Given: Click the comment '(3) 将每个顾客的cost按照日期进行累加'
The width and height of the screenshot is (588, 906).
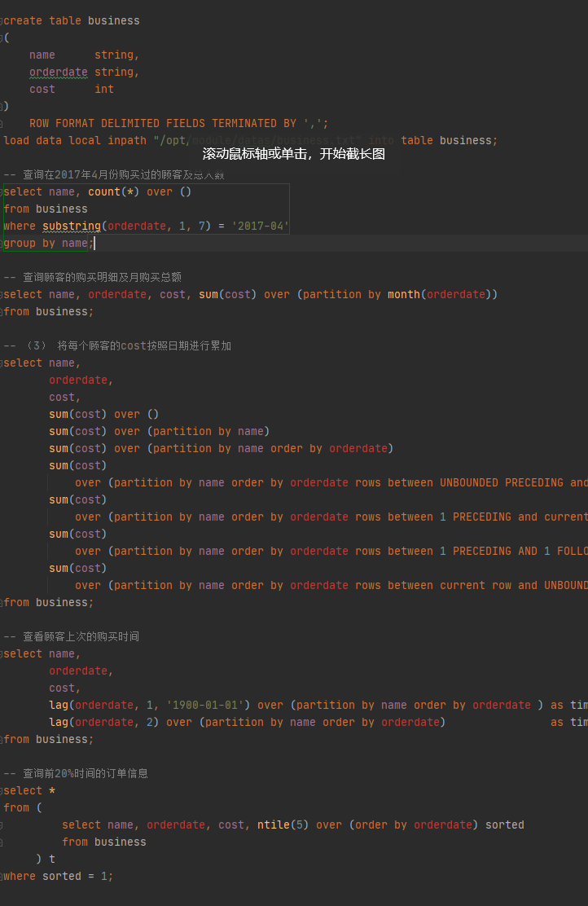Looking at the screenshot, I should pyautogui.click(x=117, y=345).
